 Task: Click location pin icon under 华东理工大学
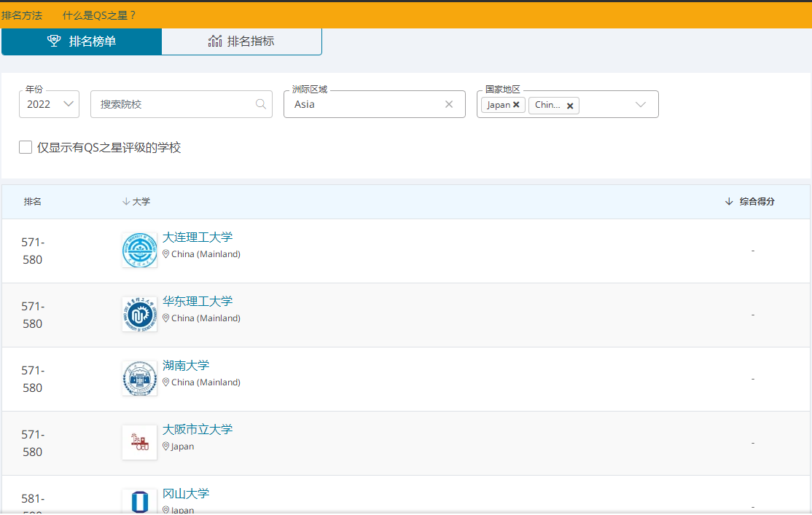click(165, 318)
